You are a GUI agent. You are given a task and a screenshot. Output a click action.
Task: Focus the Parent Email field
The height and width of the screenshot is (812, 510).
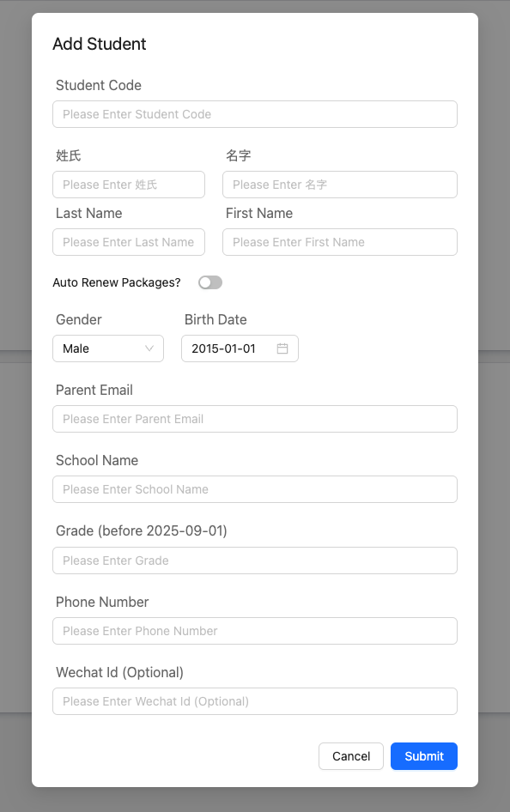(255, 419)
